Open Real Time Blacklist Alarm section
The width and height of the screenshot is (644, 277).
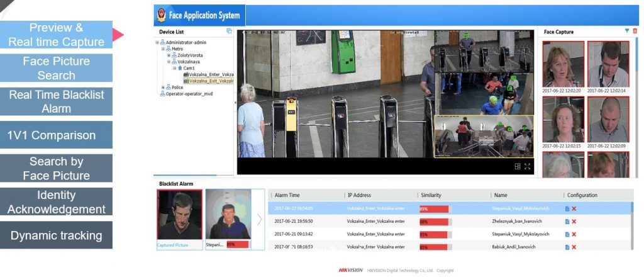coord(56,101)
